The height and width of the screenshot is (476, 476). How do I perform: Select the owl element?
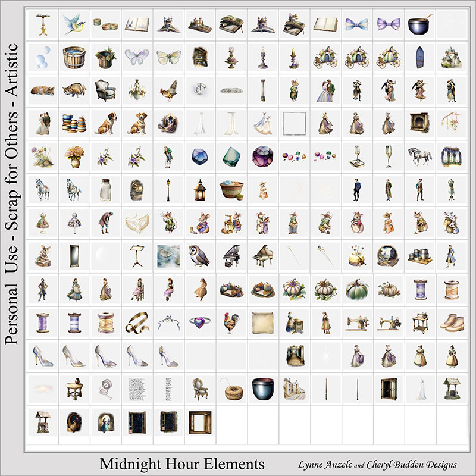pyautogui.click(x=200, y=256)
